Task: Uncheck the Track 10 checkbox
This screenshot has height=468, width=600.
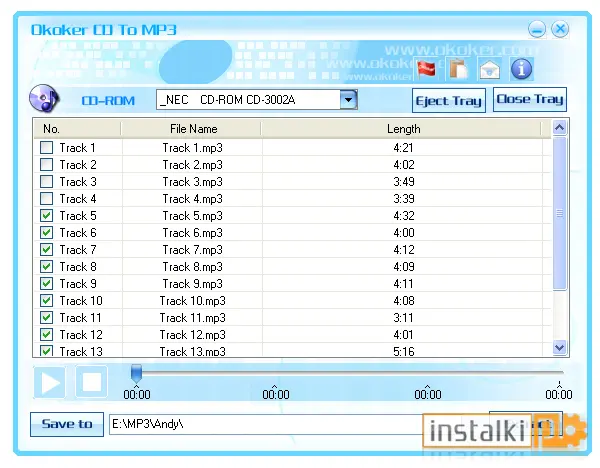Action: coord(47,300)
